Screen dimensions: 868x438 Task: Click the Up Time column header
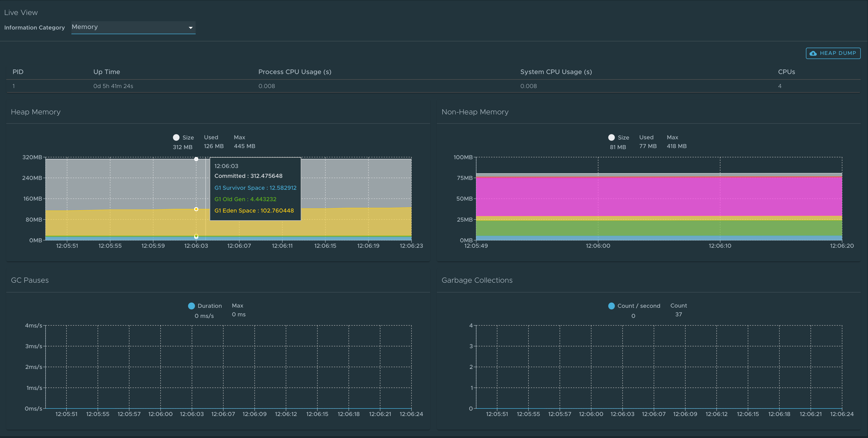tap(106, 72)
